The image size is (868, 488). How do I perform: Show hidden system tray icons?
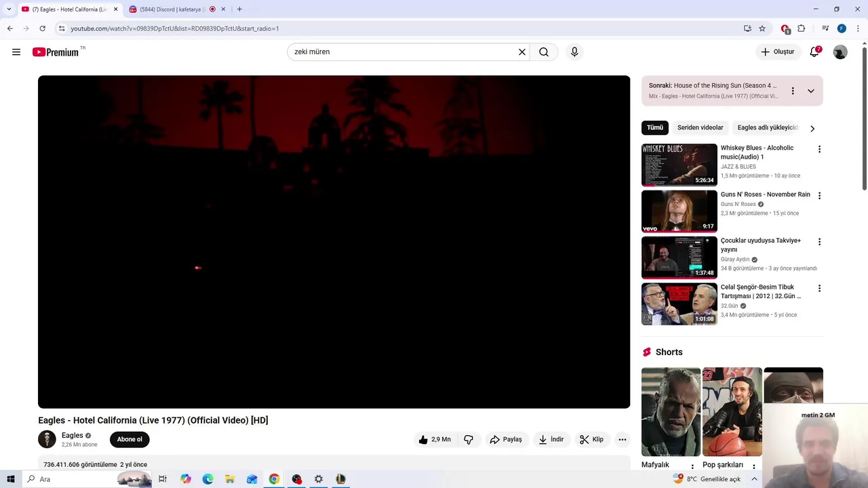(754, 479)
